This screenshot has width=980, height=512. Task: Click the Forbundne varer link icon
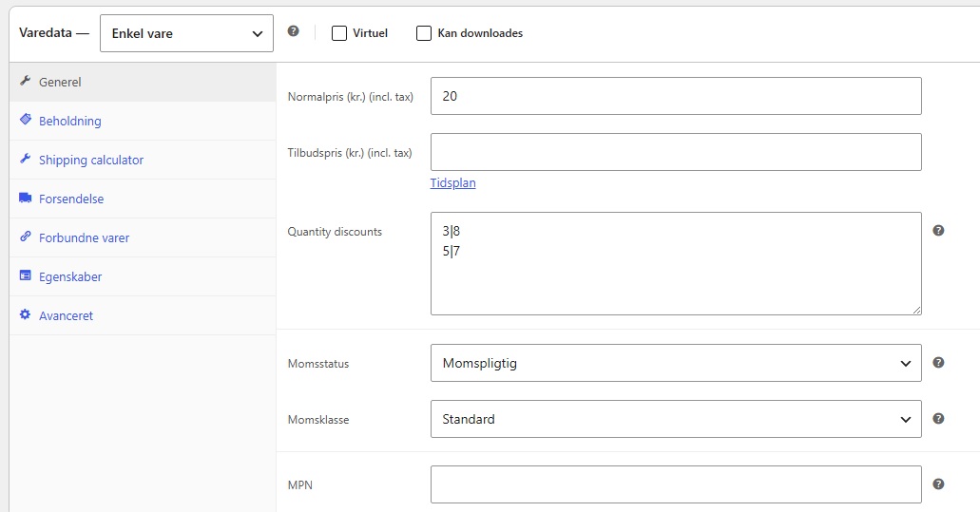[x=25, y=236]
